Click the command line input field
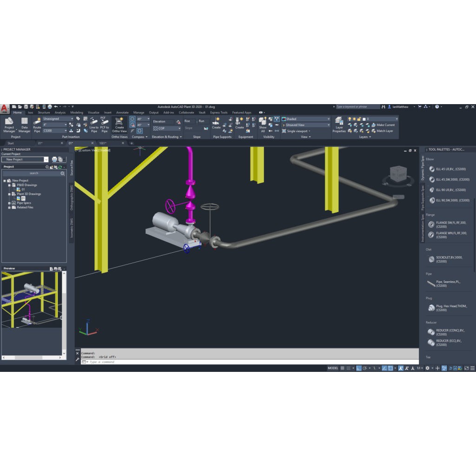Screen dimensions: 476x476 (232, 362)
